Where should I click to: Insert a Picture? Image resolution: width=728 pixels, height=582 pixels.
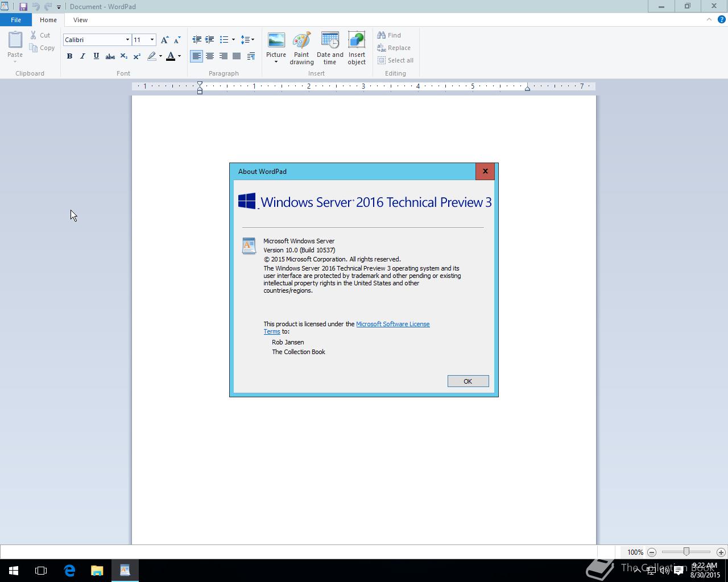[x=276, y=44]
